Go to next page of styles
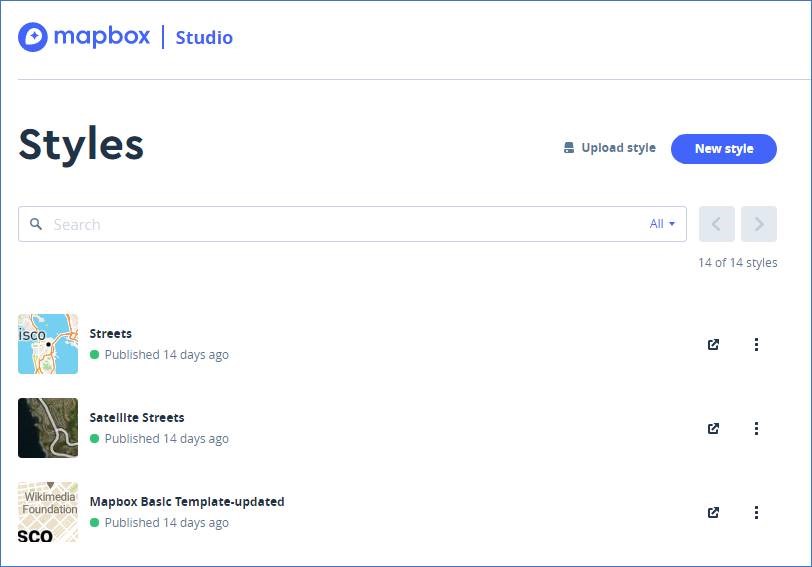 coord(759,224)
